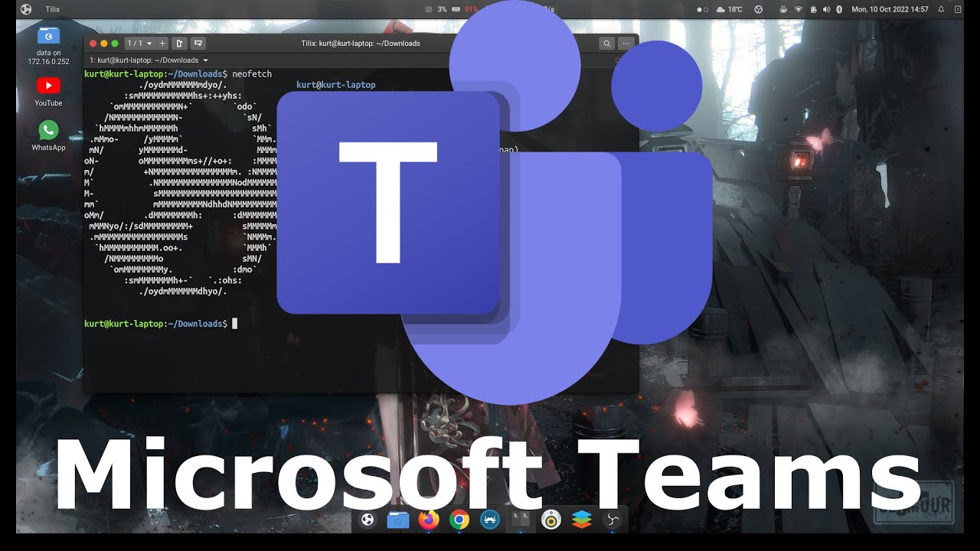Open the Activities logo in top-left corner

[x=26, y=9]
